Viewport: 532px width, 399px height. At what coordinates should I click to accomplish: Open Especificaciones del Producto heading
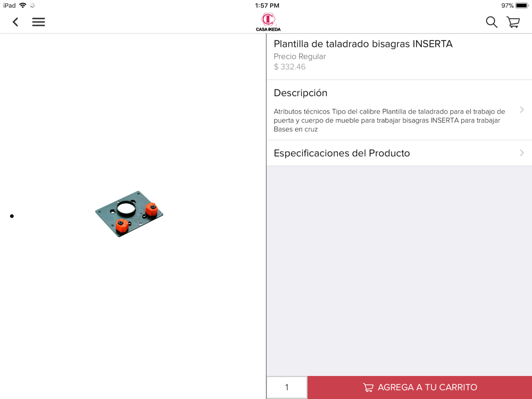click(x=342, y=153)
